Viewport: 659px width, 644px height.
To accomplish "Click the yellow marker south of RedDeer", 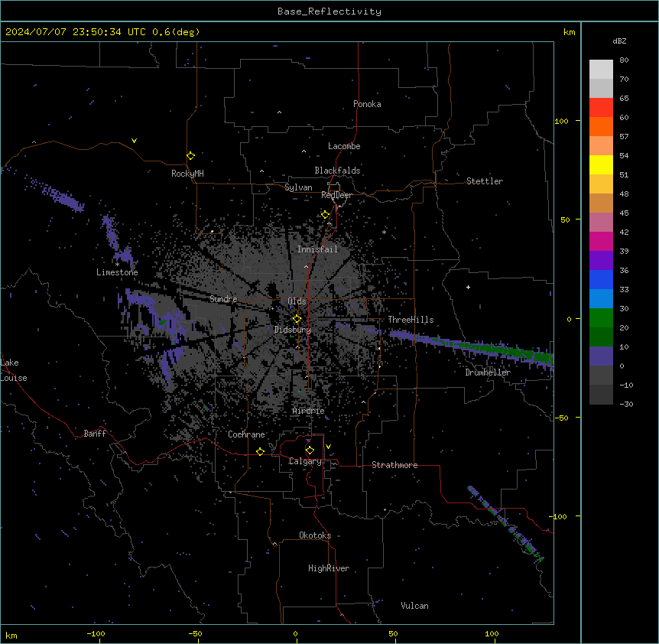I will [326, 215].
